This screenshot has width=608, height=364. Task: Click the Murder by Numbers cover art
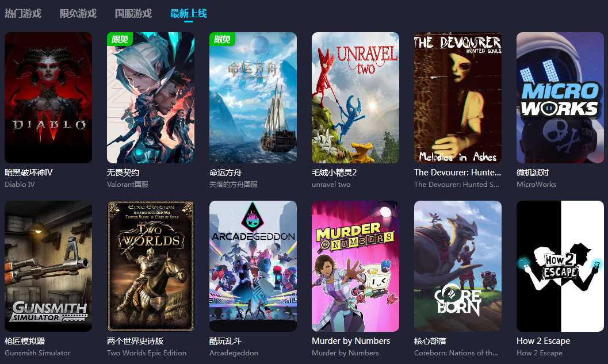coord(355,266)
